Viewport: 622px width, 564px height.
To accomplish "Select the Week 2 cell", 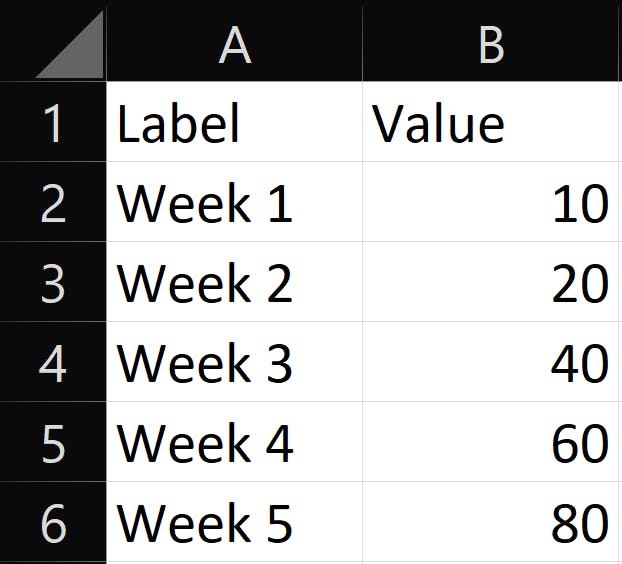I will tap(234, 283).
